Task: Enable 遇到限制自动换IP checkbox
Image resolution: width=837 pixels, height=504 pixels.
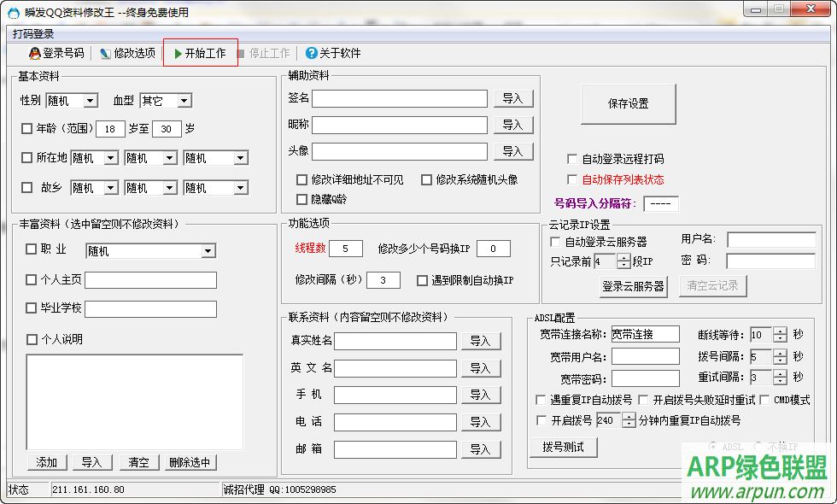Action: coord(422,280)
